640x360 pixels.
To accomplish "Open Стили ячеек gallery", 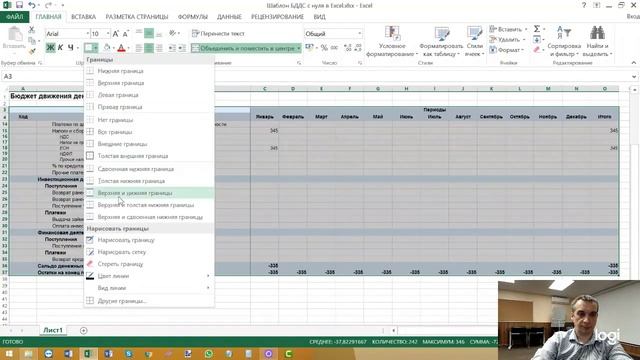I will point(474,41).
